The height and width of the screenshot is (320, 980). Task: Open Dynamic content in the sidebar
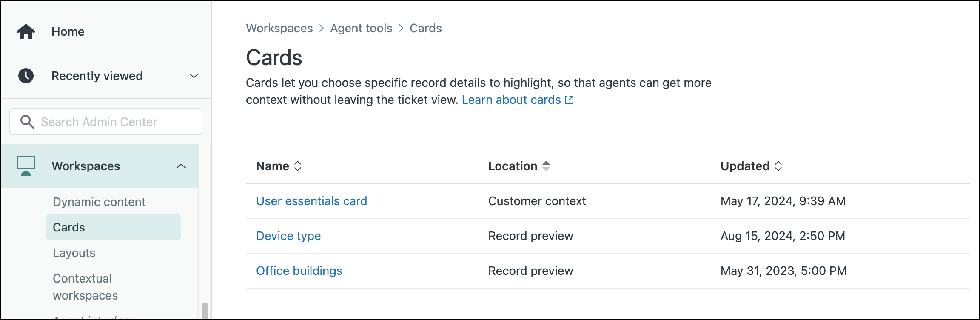[x=99, y=202]
